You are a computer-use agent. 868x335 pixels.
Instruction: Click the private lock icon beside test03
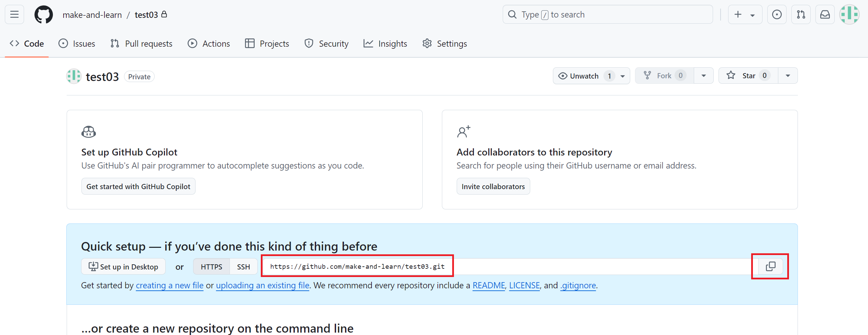pos(164,14)
